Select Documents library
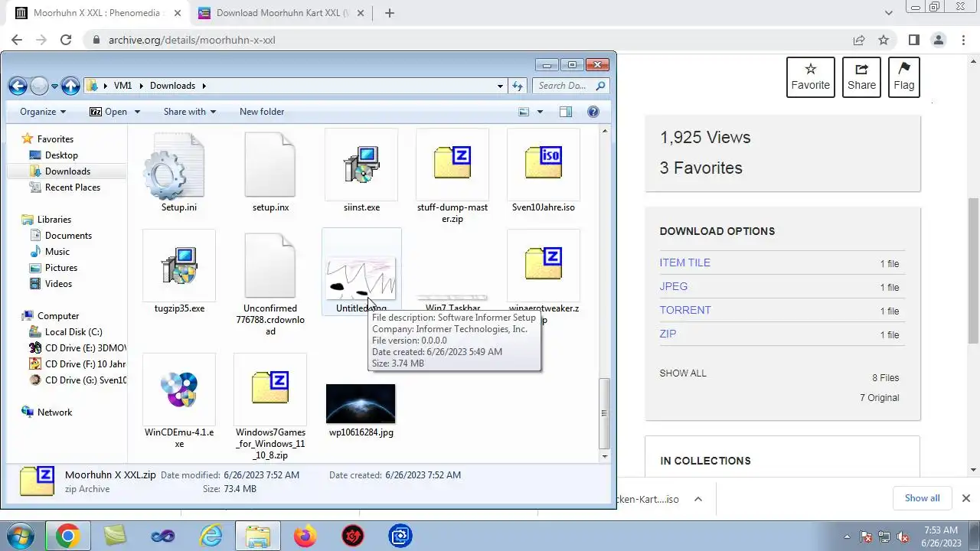 pos(68,236)
